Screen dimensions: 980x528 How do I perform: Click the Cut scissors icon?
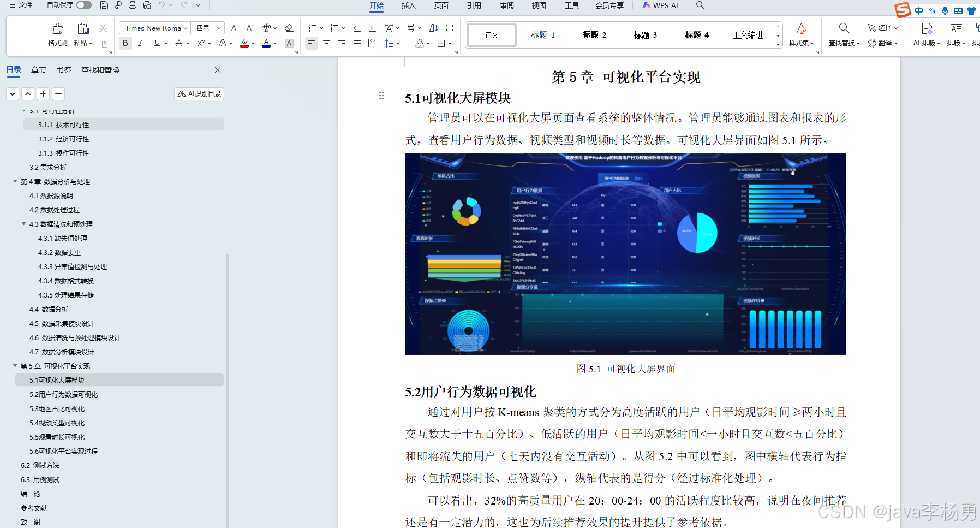[103, 28]
